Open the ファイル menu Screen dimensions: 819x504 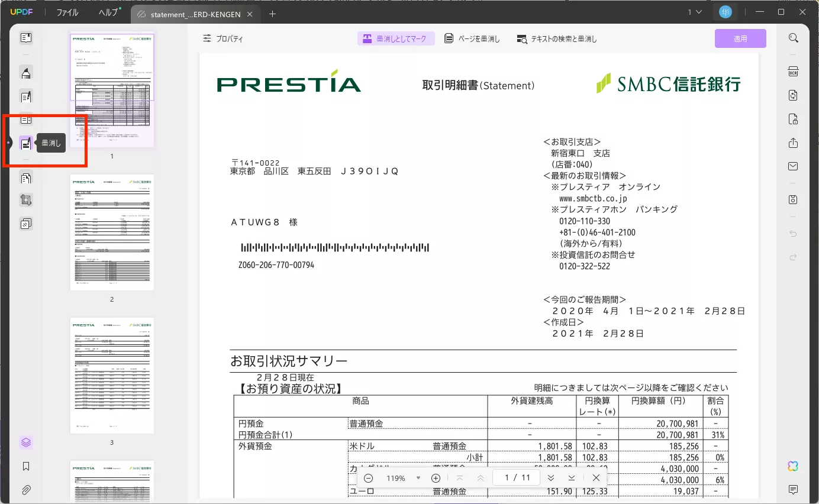tap(67, 12)
